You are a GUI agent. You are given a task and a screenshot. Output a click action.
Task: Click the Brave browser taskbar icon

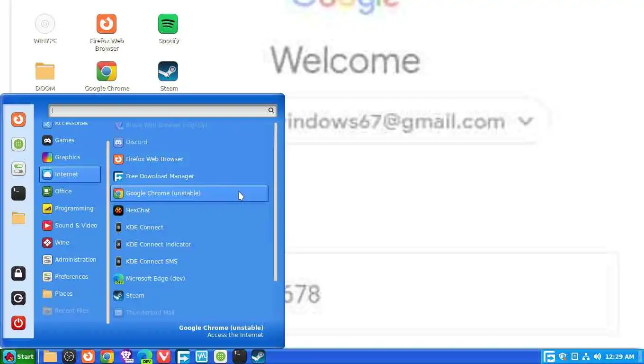click(126, 356)
